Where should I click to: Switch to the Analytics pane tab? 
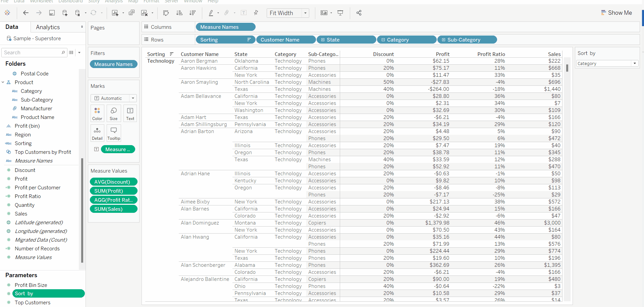click(x=48, y=27)
